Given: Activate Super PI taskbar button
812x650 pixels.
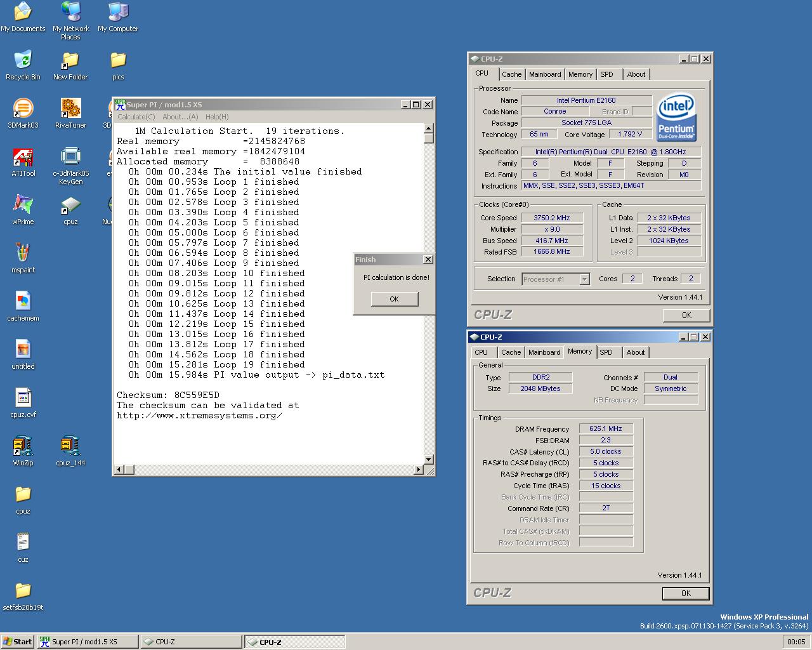Looking at the screenshot, I should click(x=88, y=642).
